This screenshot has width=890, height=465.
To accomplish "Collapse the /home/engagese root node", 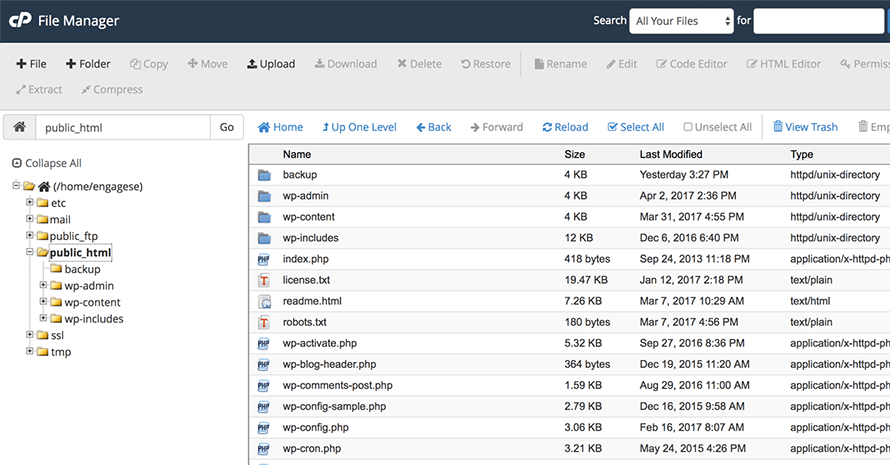I will pos(16,185).
